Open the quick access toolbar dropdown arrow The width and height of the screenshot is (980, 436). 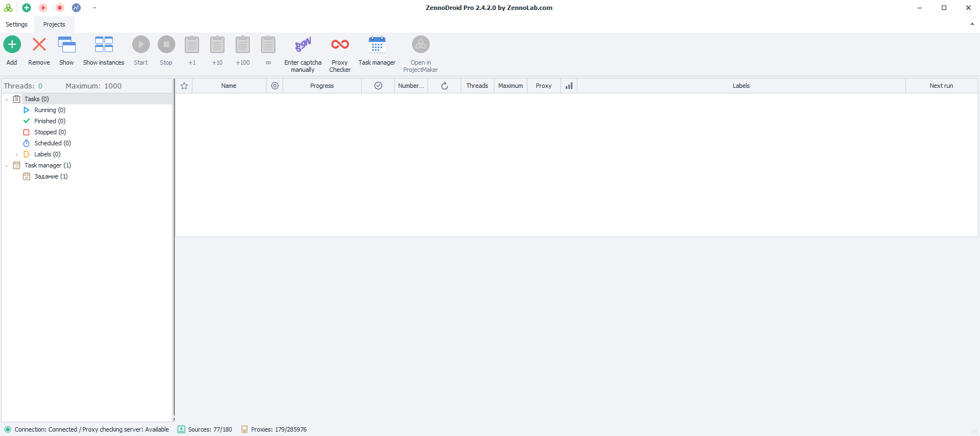(95, 8)
